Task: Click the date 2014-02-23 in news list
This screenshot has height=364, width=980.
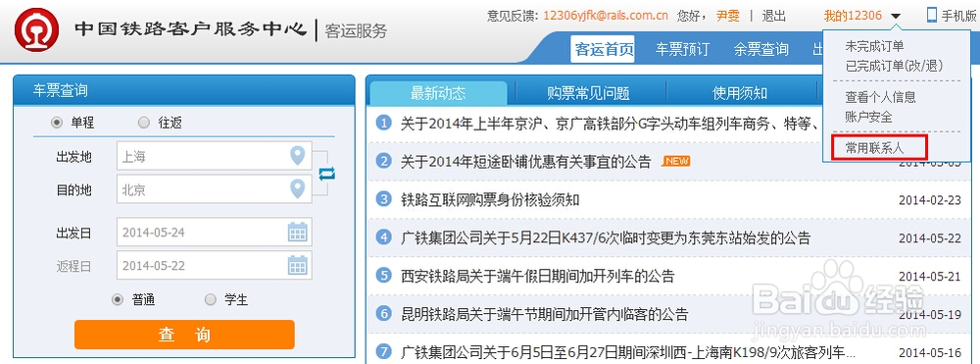Action: click(930, 200)
